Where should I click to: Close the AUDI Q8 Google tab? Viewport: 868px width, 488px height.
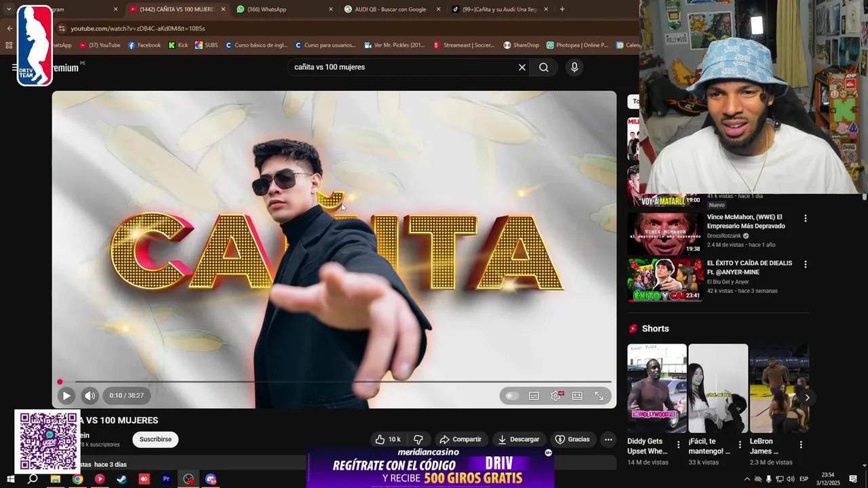click(x=438, y=9)
